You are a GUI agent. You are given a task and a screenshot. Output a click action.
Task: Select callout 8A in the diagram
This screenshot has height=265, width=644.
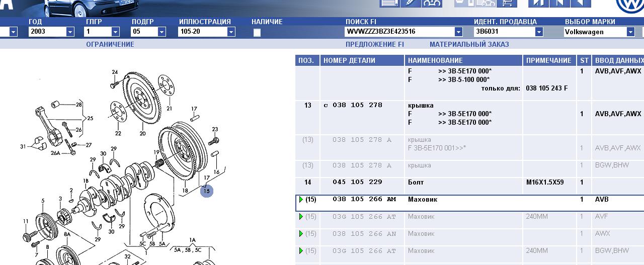tap(67, 234)
